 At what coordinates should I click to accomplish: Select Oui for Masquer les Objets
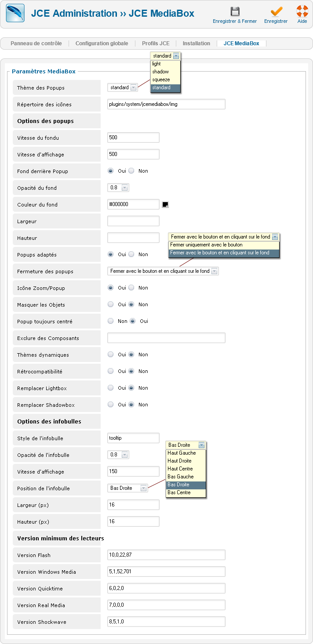click(111, 304)
